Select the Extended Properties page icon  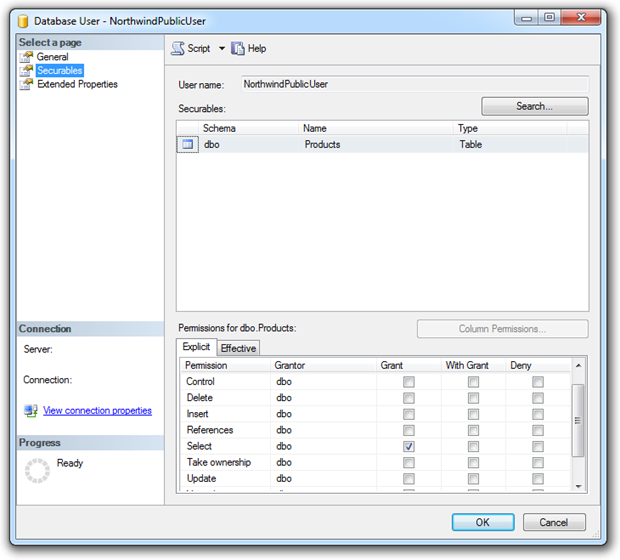coord(26,84)
